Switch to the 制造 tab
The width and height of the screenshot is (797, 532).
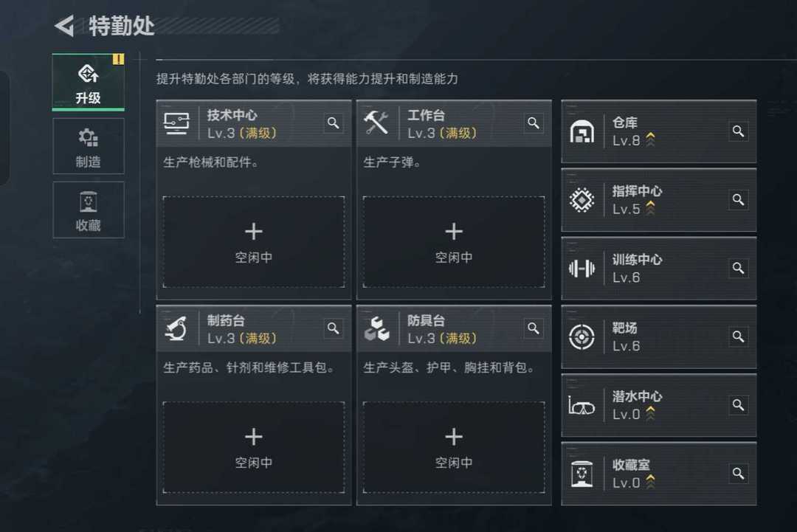[x=89, y=146]
